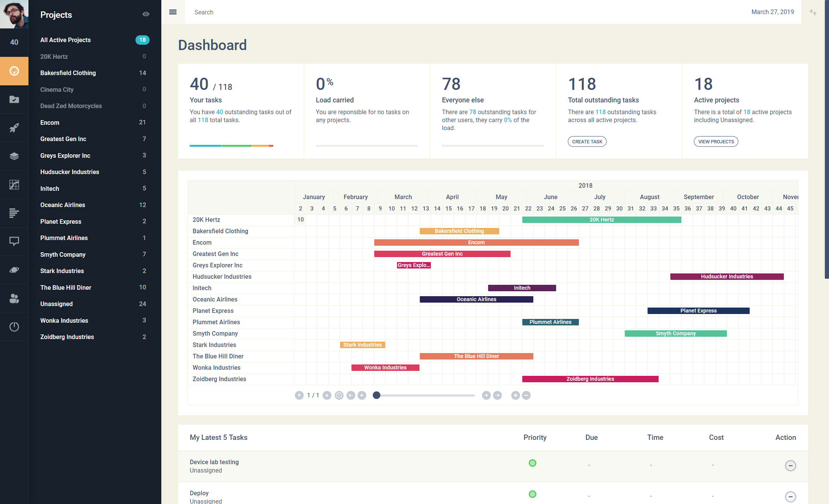Select All Active Projects in the sidebar
This screenshot has height=504, width=829.
point(65,40)
